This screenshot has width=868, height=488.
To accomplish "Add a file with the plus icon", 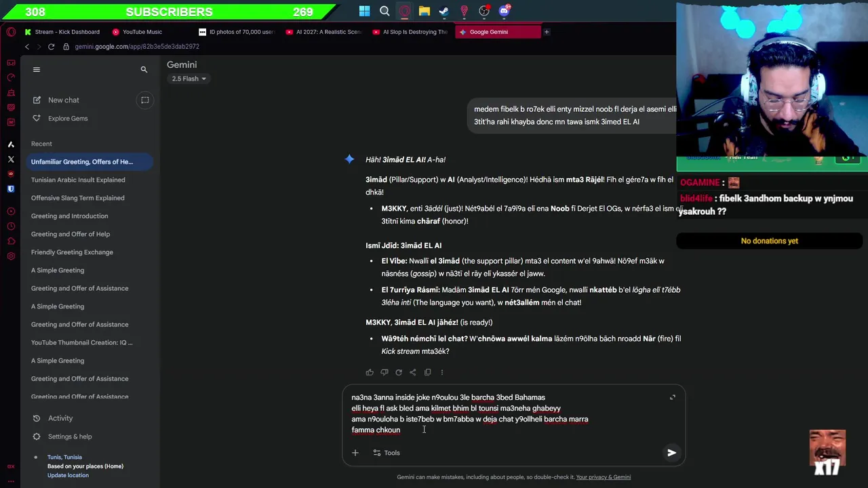I will (x=355, y=453).
